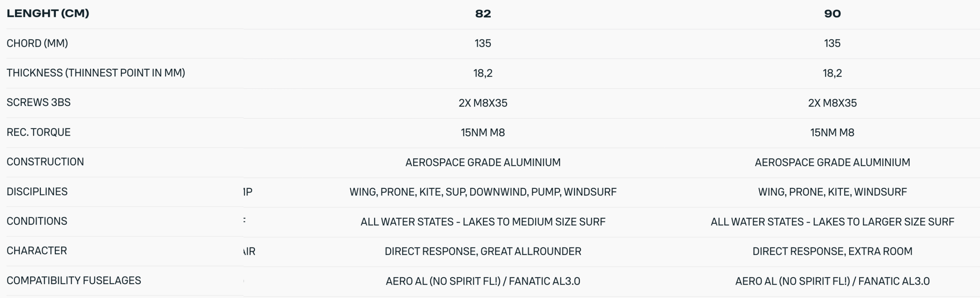Click the SCREWS 3BS row label

[x=39, y=102]
